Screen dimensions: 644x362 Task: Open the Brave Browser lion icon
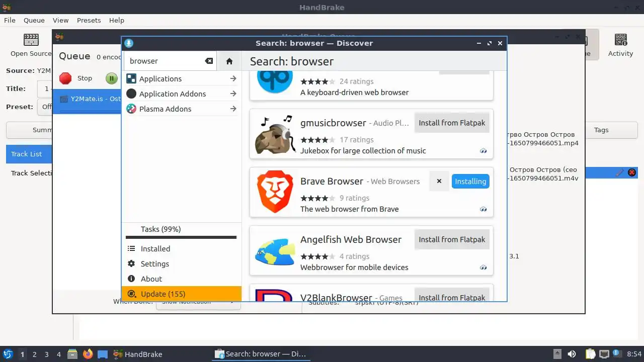[x=275, y=192]
